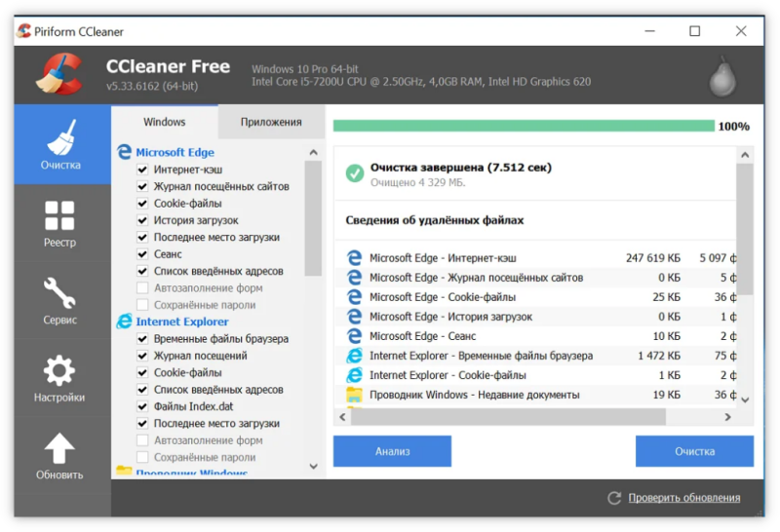Image resolution: width=780 pixels, height=532 pixels.
Task: Click down arrow of cleaner options list
Action: (313, 466)
